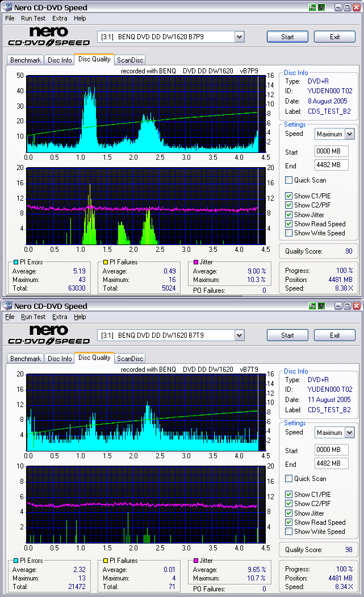Click the copy screenshot icon in B7T9 title bar
Image resolution: width=364 pixels, height=597 pixels.
(x=312, y=306)
